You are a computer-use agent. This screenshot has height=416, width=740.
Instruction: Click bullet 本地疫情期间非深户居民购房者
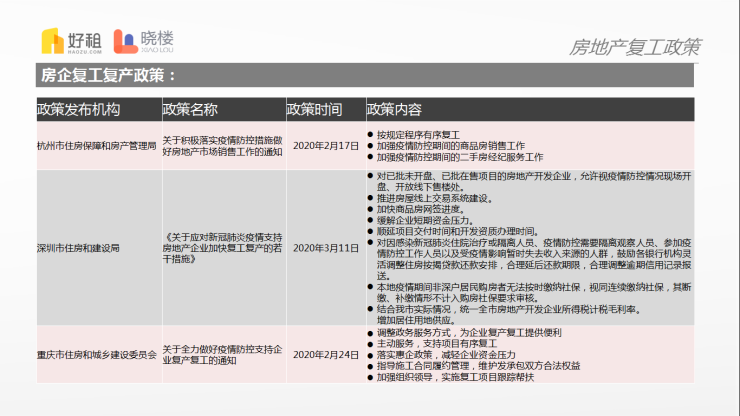(534, 292)
